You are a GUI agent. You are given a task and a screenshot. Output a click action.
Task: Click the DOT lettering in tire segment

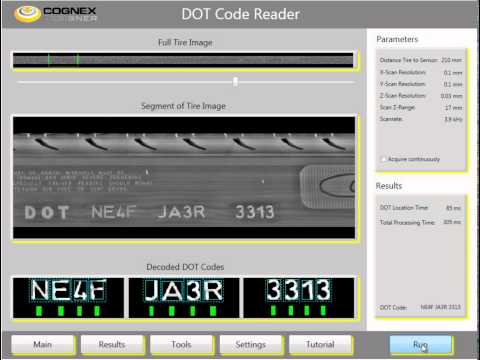(47, 213)
